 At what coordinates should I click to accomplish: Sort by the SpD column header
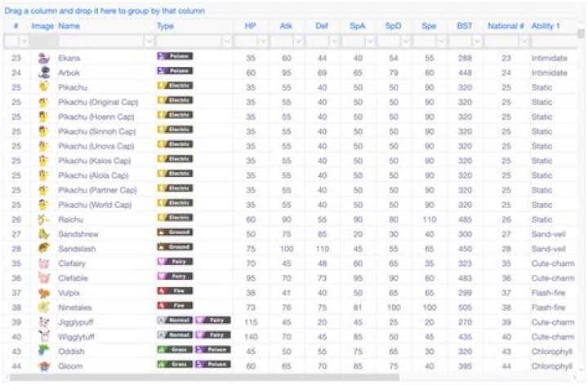393,26
